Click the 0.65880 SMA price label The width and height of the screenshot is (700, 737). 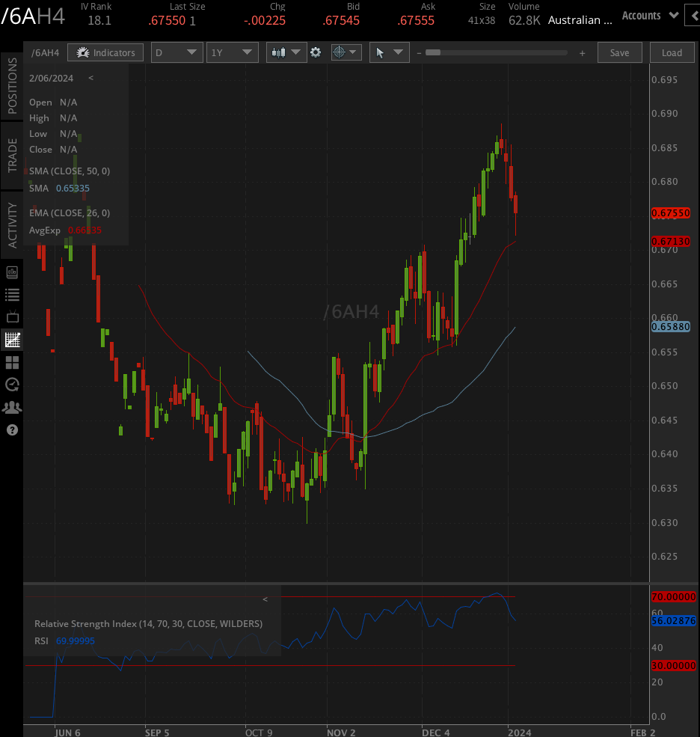[x=670, y=327]
